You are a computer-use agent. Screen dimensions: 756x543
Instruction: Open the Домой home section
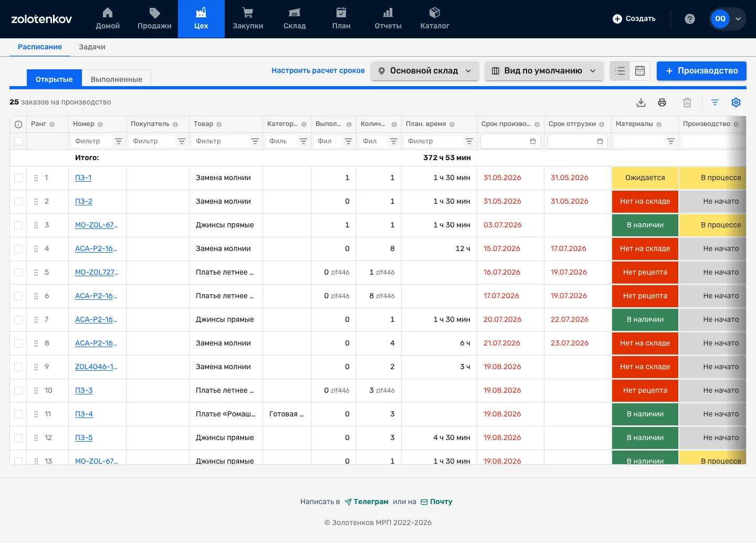(x=108, y=19)
